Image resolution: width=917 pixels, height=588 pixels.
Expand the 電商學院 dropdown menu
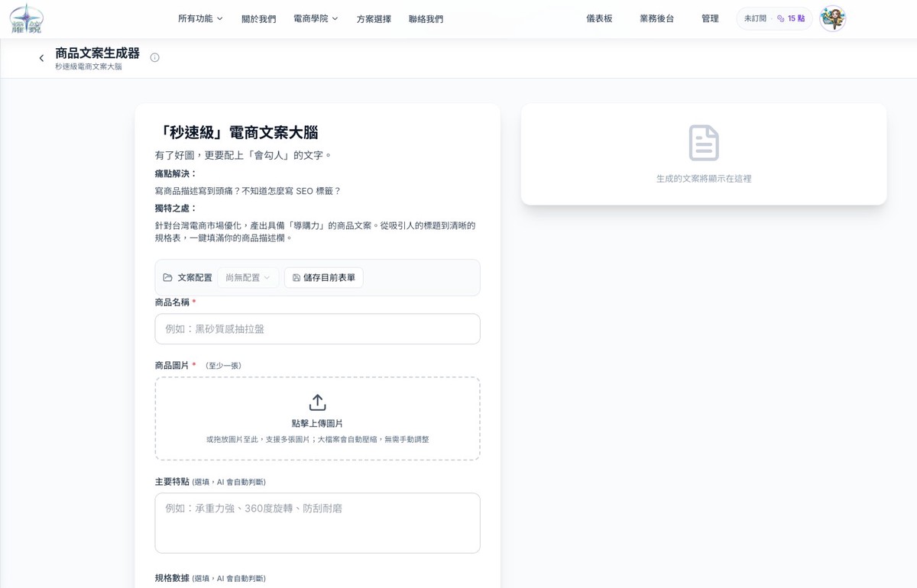click(316, 18)
